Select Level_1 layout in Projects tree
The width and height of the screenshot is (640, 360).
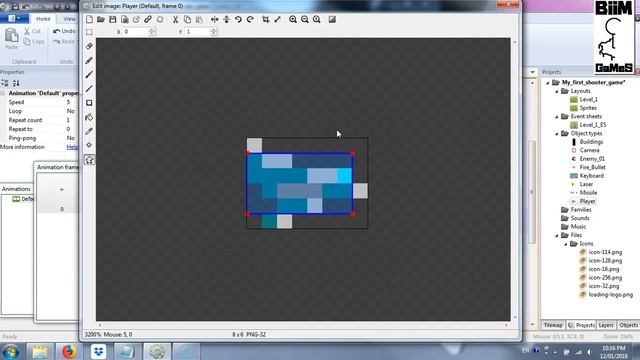(x=588, y=99)
